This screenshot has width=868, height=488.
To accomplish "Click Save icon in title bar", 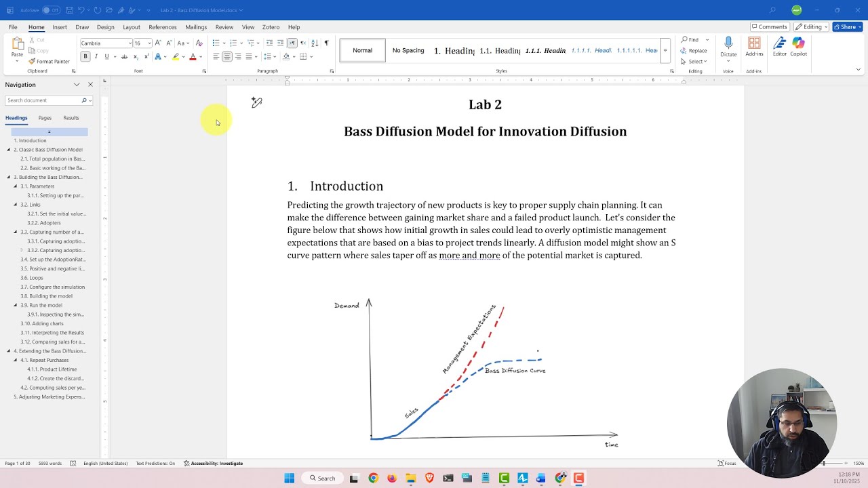I will click(x=68, y=10).
